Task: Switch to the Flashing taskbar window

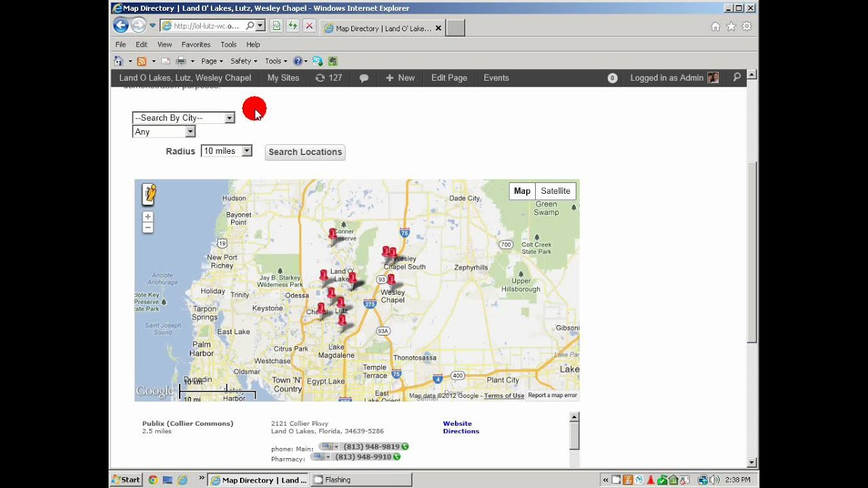Action: pos(361,480)
